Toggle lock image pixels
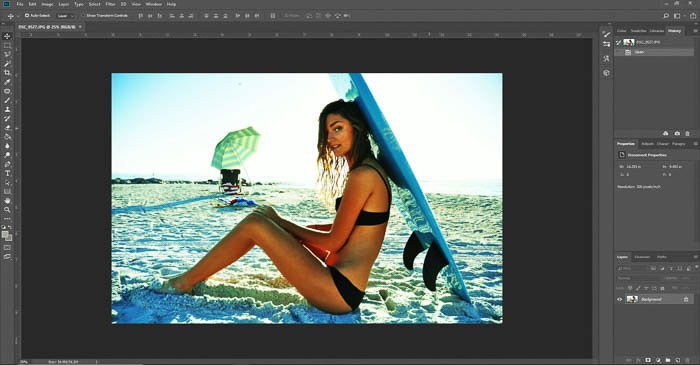700x365 pixels. click(x=638, y=288)
